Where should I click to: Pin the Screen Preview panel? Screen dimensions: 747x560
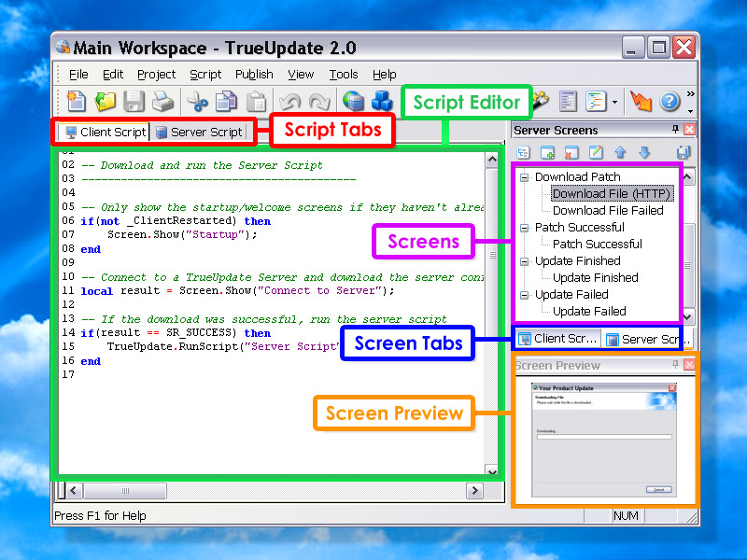675,364
